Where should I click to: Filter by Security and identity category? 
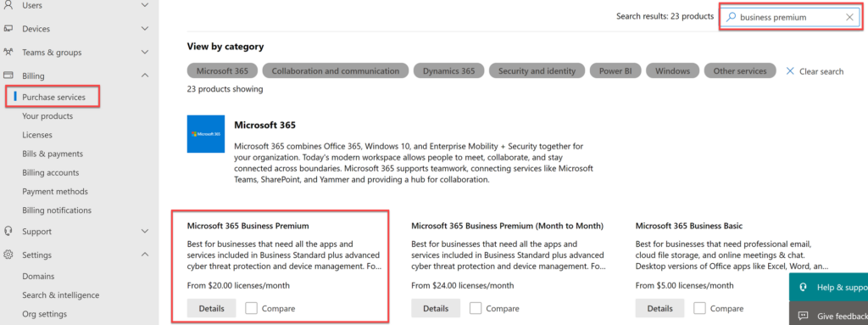pos(537,71)
